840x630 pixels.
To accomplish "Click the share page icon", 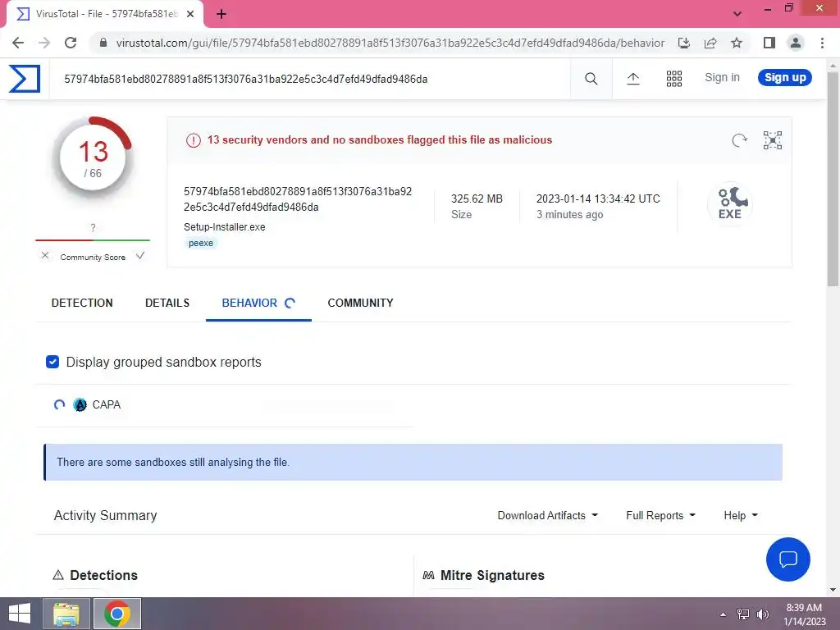I will tap(710, 43).
